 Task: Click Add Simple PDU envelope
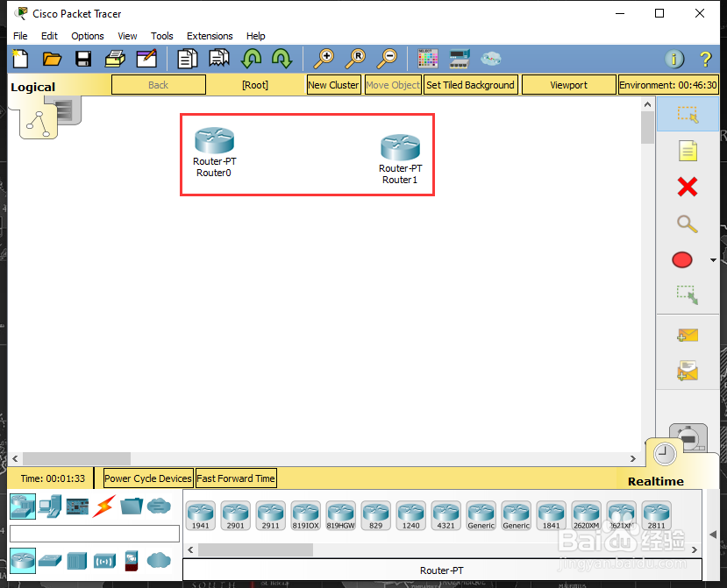point(688,335)
